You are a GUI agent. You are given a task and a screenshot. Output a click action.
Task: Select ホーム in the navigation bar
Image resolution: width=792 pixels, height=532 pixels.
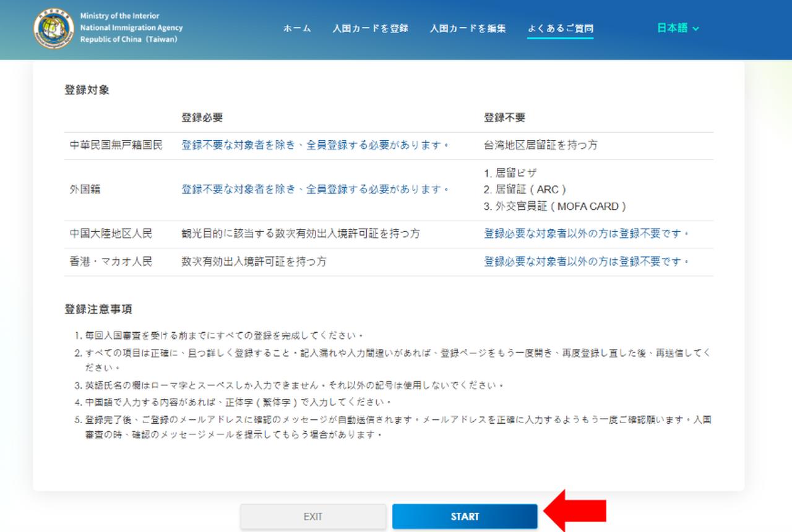tap(296, 28)
